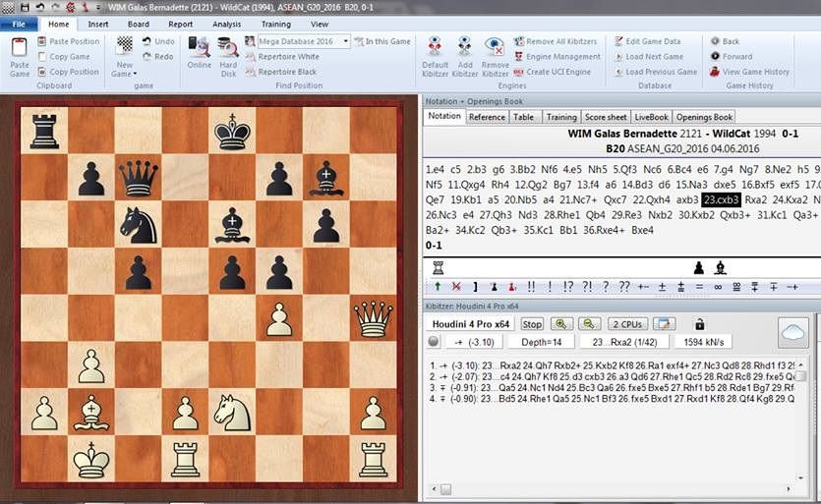Click the Copy Position icon

point(42,72)
